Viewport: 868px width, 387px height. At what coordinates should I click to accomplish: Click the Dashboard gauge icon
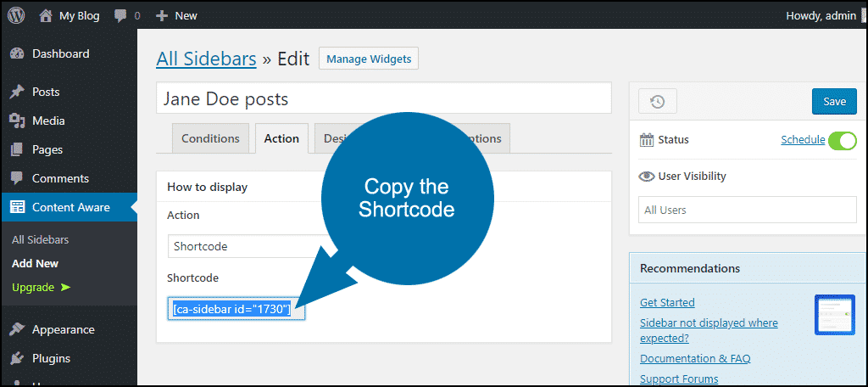[x=17, y=53]
